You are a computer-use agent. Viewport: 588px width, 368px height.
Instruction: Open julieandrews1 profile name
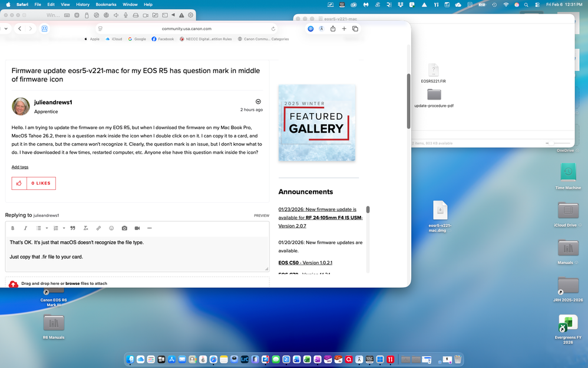click(53, 102)
